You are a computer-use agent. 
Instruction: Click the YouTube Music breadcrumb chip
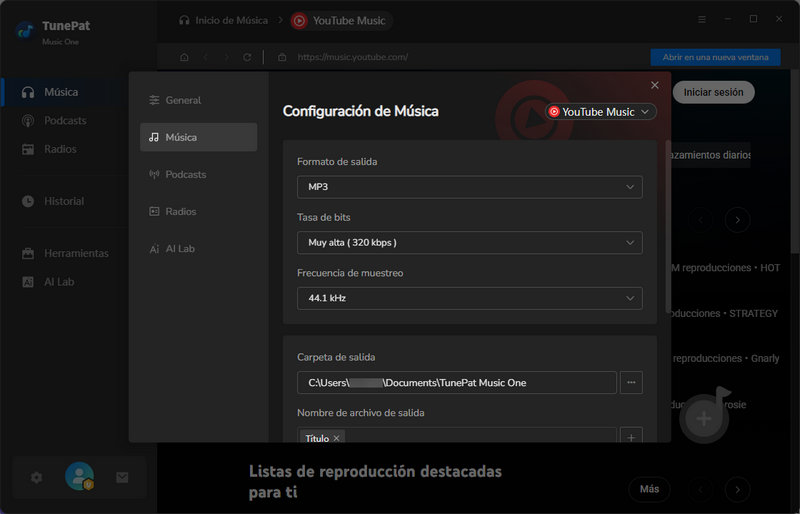[x=341, y=21]
